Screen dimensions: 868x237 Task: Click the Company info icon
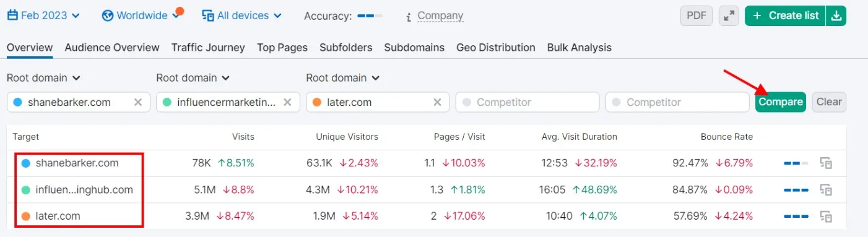point(409,17)
